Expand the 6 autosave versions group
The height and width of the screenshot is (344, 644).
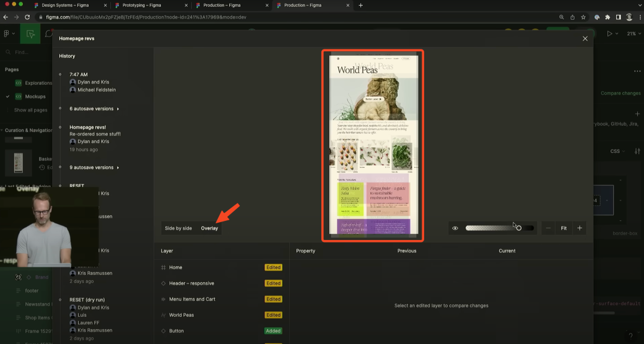tap(94, 109)
